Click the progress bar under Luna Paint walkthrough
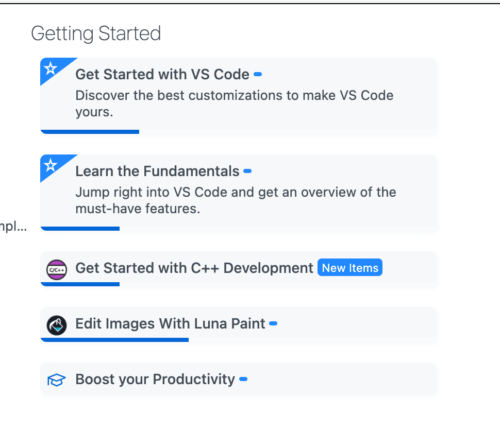Screen dimensions: 500x448 click(114, 340)
